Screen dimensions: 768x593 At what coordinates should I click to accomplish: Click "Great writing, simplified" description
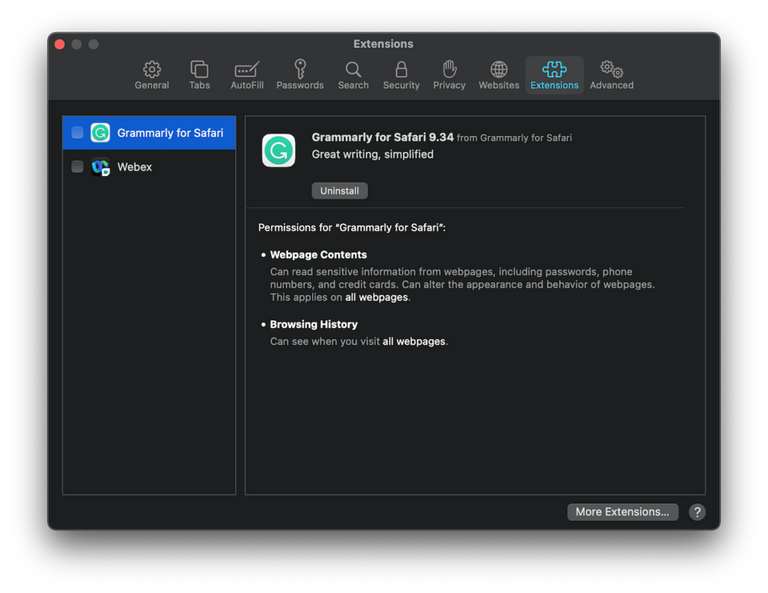[x=373, y=154]
